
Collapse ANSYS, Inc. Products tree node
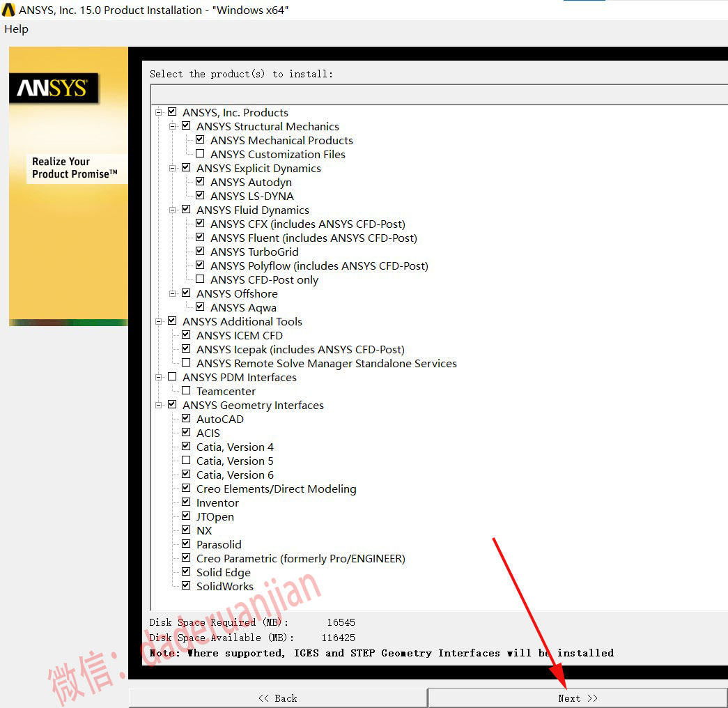(x=159, y=112)
